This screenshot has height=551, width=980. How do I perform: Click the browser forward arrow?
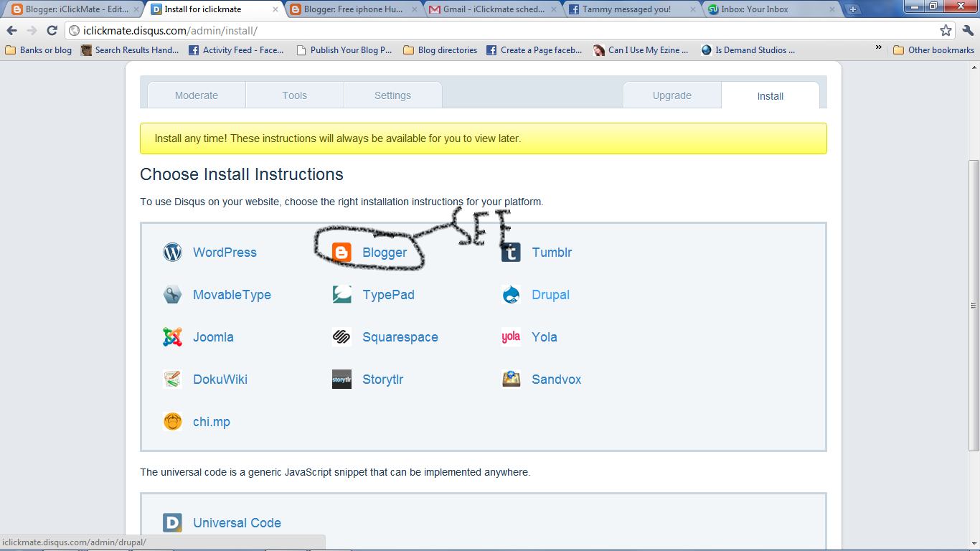coord(32,31)
